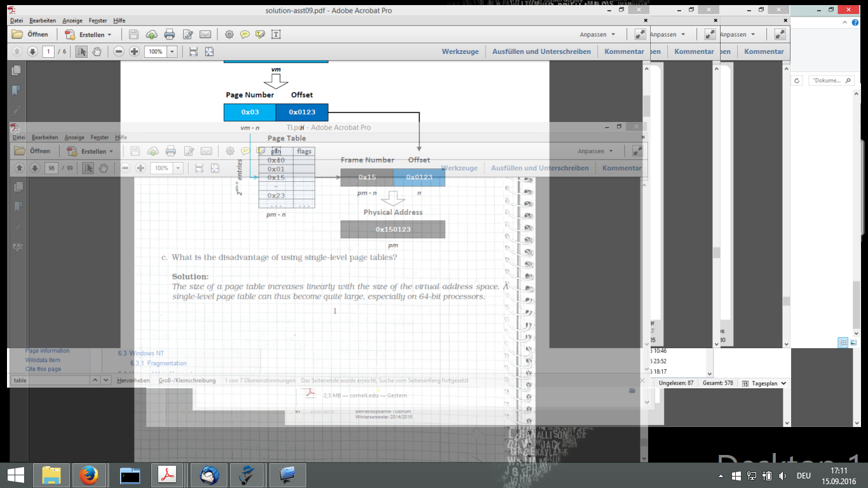
Task: Click the fit-to-window-width scrolling icon
Action: [x=194, y=51]
